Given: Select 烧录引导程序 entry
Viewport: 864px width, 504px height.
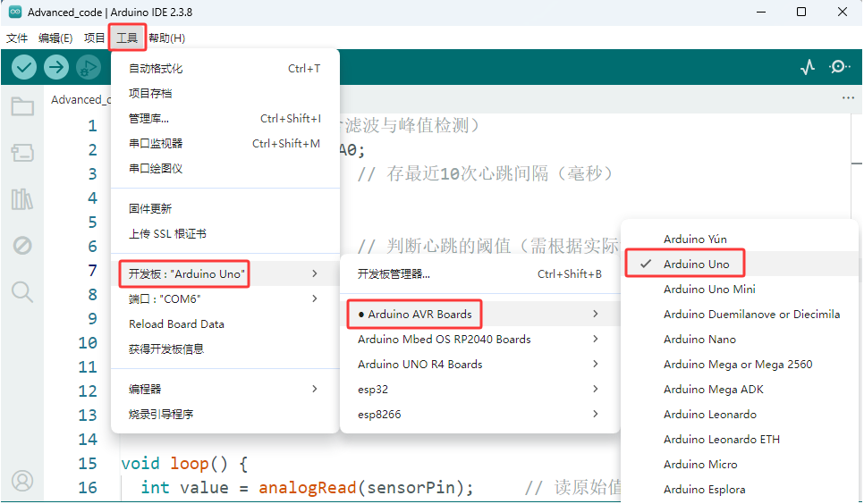Looking at the screenshot, I should click(x=224, y=414).
